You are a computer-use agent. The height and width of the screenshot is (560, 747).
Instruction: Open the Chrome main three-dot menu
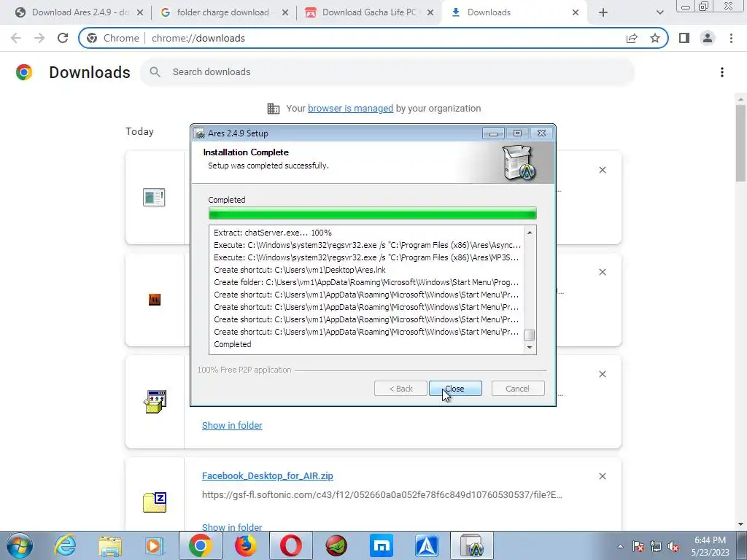coord(731,38)
